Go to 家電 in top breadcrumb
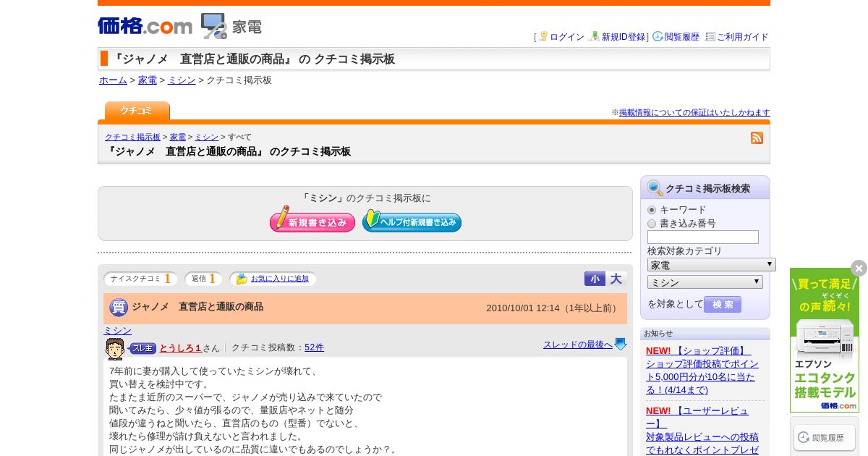The width and height of the screenshot is (868, 456). tap(148, 80)
